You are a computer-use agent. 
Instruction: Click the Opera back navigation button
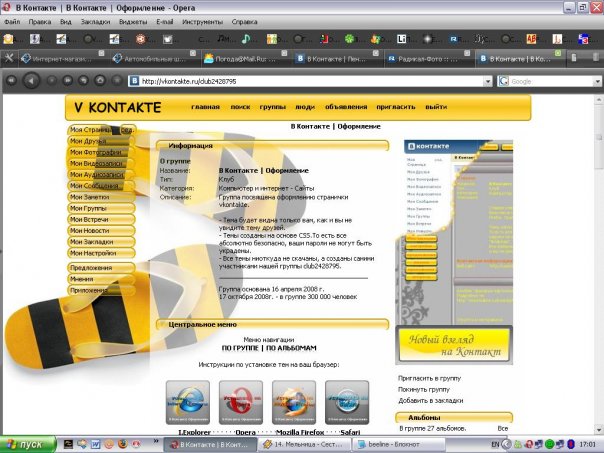click(x=32, y=81)
